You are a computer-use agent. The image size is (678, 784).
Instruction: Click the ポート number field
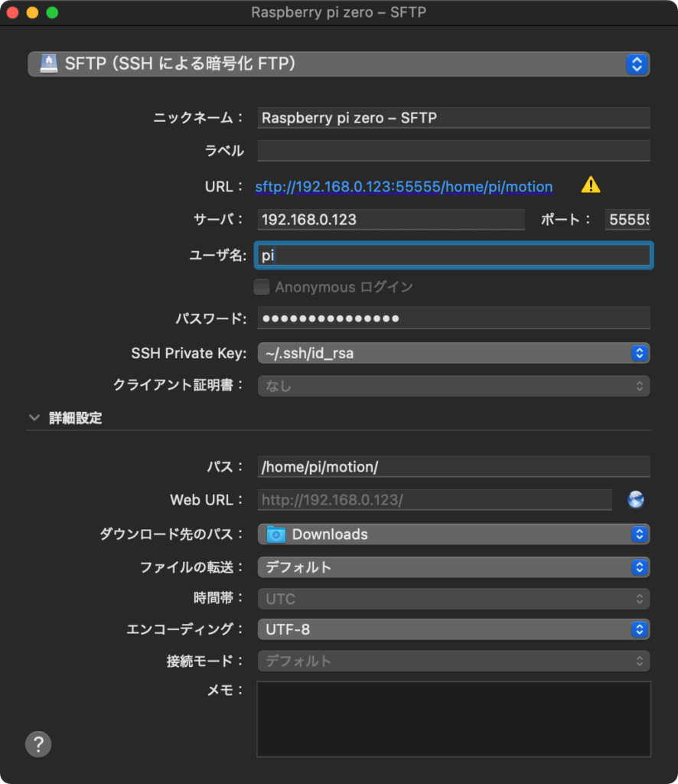click(x=627, y=220)
